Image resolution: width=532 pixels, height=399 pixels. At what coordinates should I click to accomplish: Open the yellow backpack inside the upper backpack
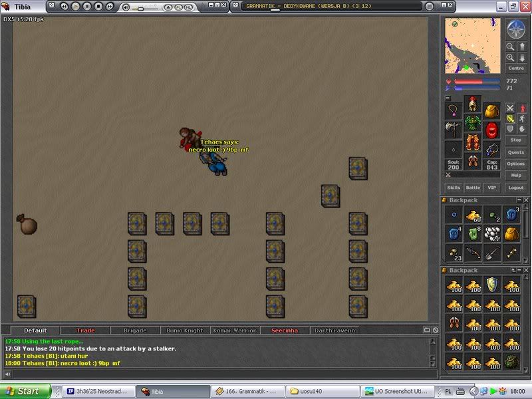coord(511,234)
